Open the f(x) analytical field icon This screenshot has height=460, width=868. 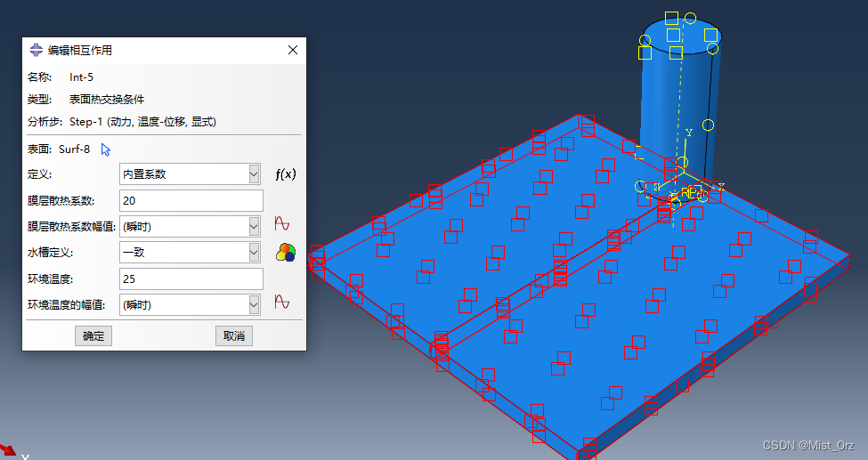284,174
